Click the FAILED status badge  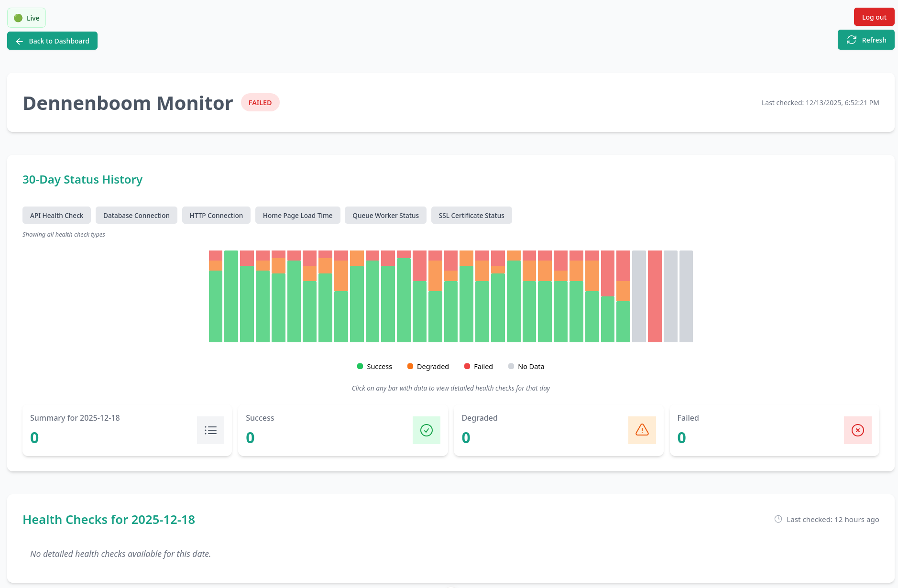coord(260,103)
